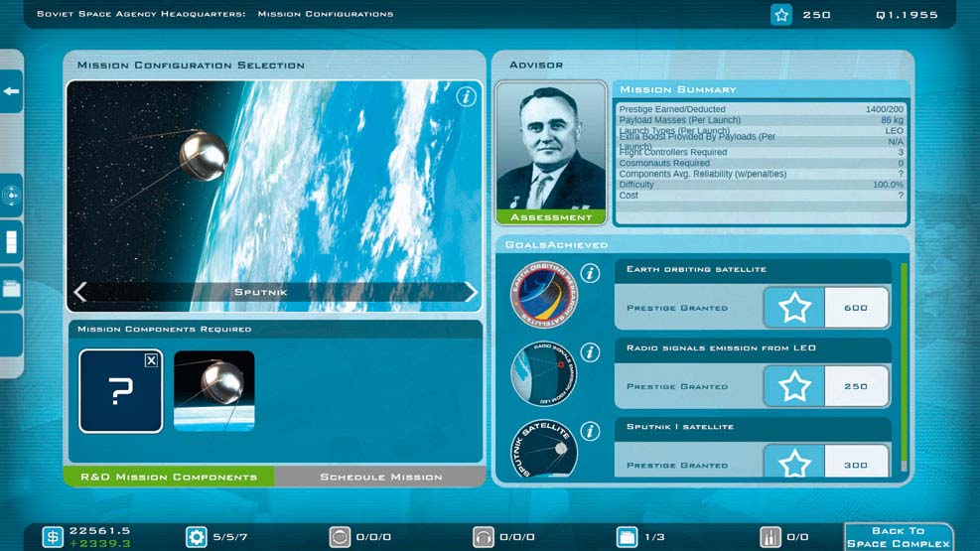Open info for Earth orbiting satellite goal
Image resolution: width=980 pixels, height=551 pixels.
[x=590, y=273]
